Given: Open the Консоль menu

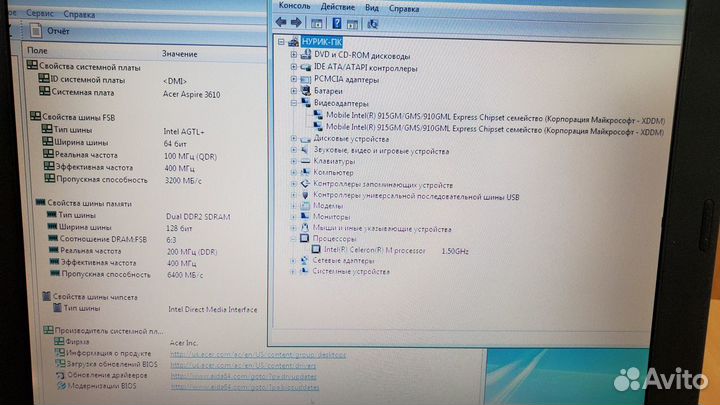Looking at the screenshot, I should pos(294,6).
